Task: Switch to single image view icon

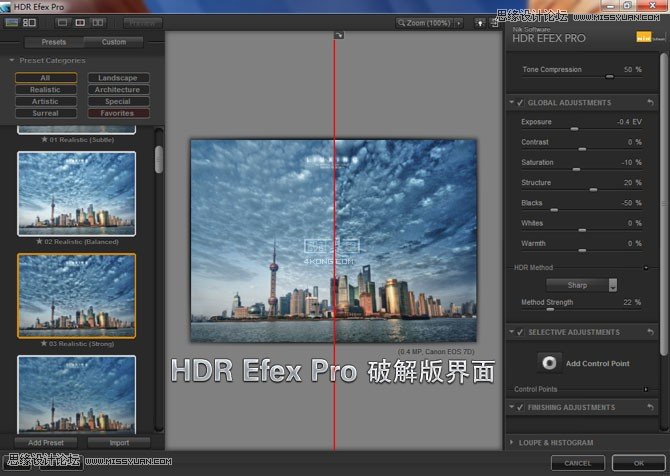Action: (62, 21)
